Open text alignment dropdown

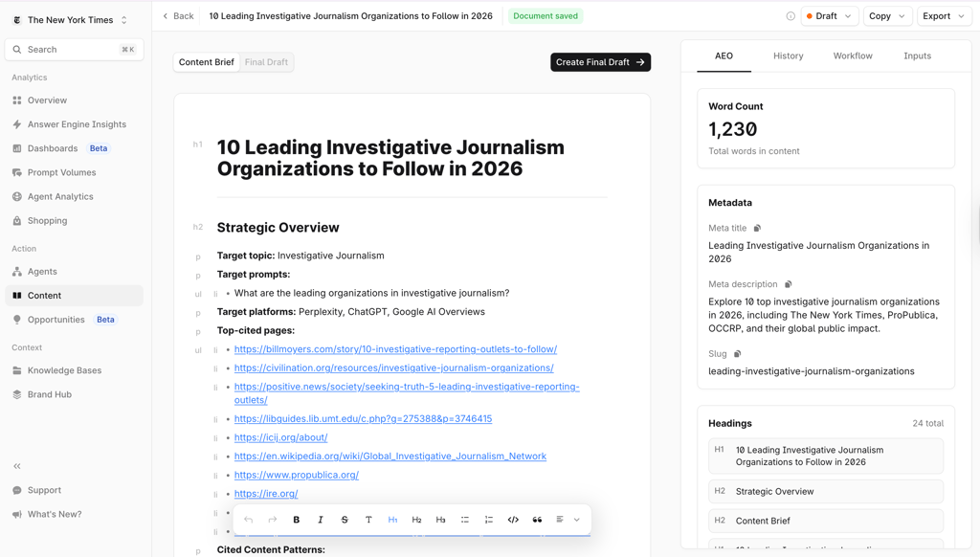568,520
